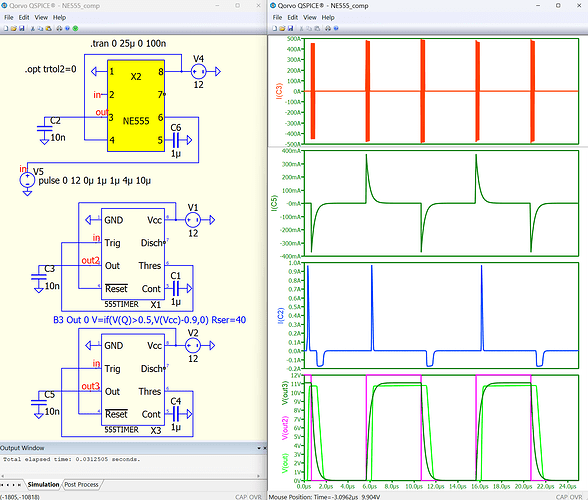The height and width of the screenshot is (500, 588).
Task: Open Help menu in waveform window
Action: point(328,17)
